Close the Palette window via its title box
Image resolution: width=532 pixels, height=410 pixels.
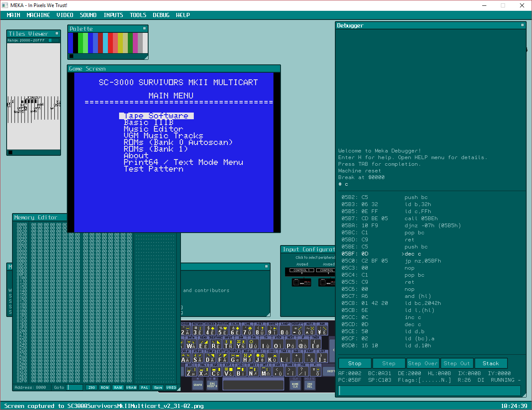point(144,29)
